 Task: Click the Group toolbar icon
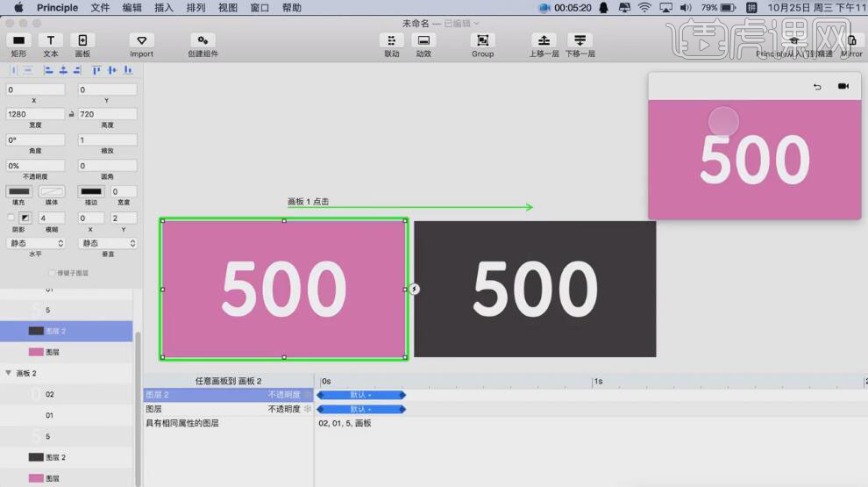click(x=482, y=40)
